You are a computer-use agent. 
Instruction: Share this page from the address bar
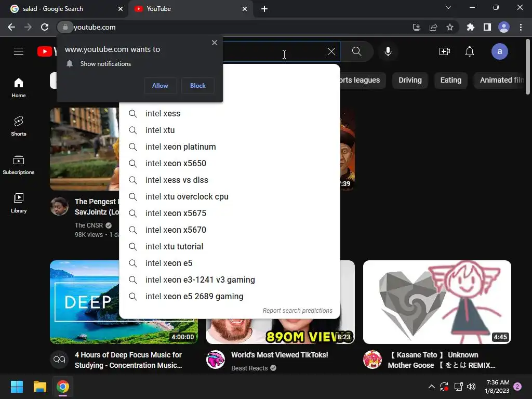(x=433, y=27)
